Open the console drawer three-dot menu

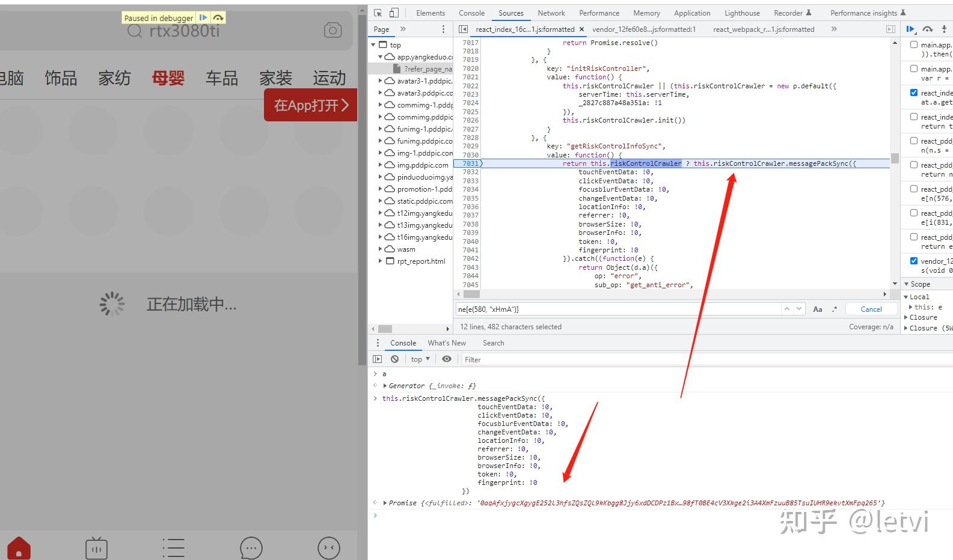point(378,343)
